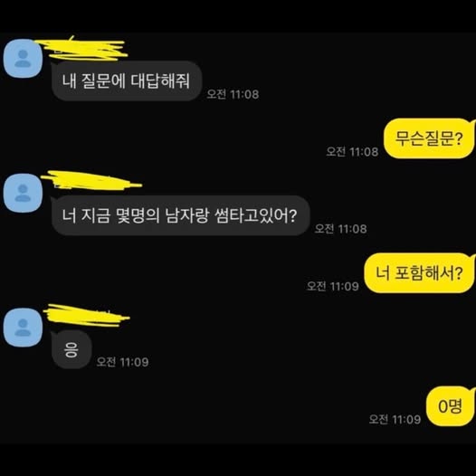Select the '너 지금 몇명의 남자랑 썸타고있어?' bubble

tap(180, 215)
